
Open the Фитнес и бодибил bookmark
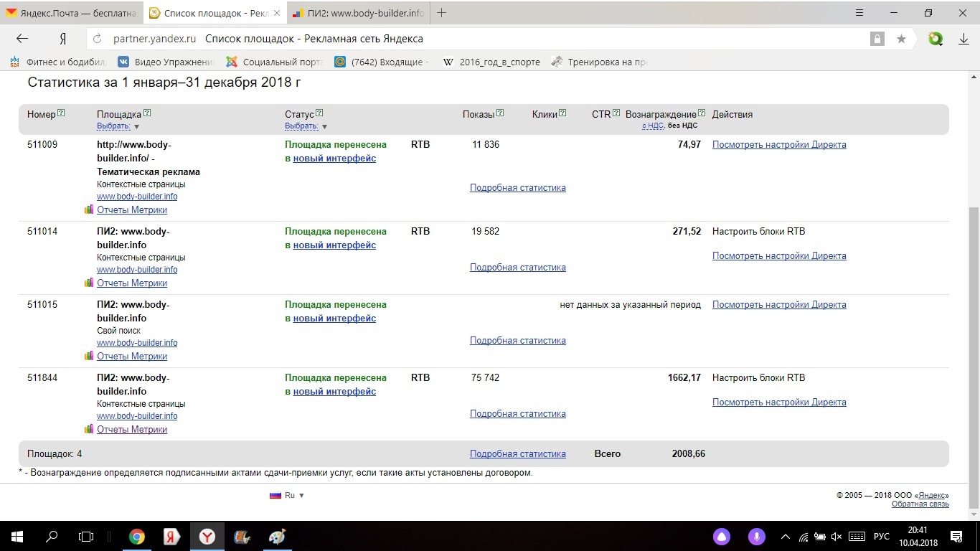[59, 62]
